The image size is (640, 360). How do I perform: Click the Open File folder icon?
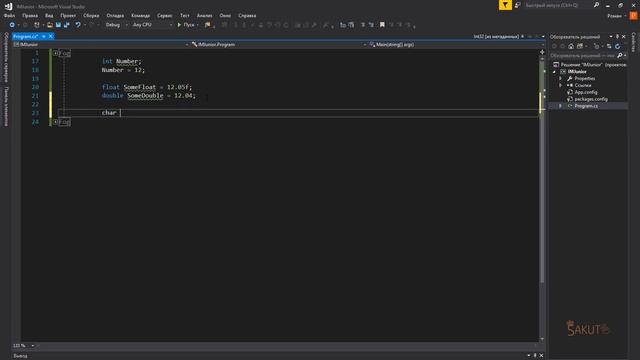(50, 25)
